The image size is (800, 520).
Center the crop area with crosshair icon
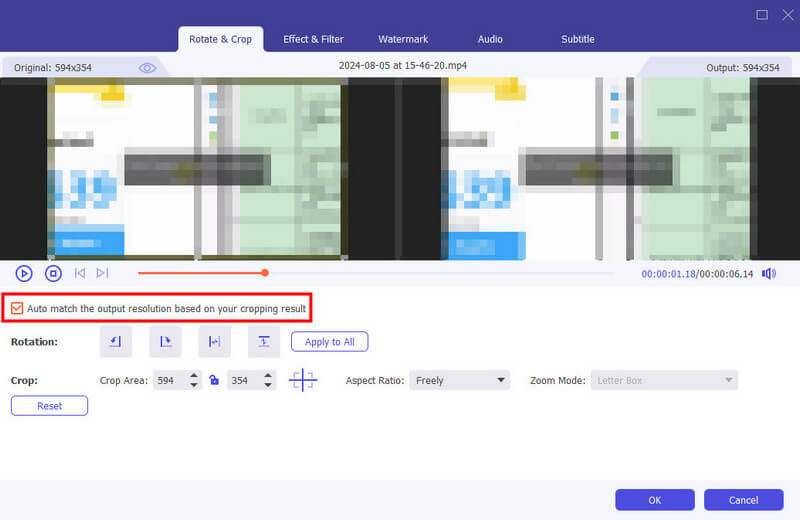(303, 381)
